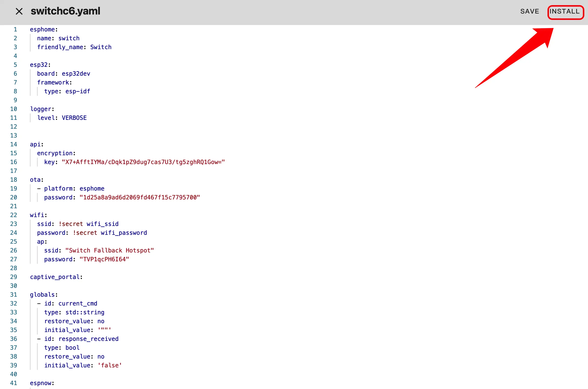
Task: Click the !secret wifi_password value
Action: (110, 233)
